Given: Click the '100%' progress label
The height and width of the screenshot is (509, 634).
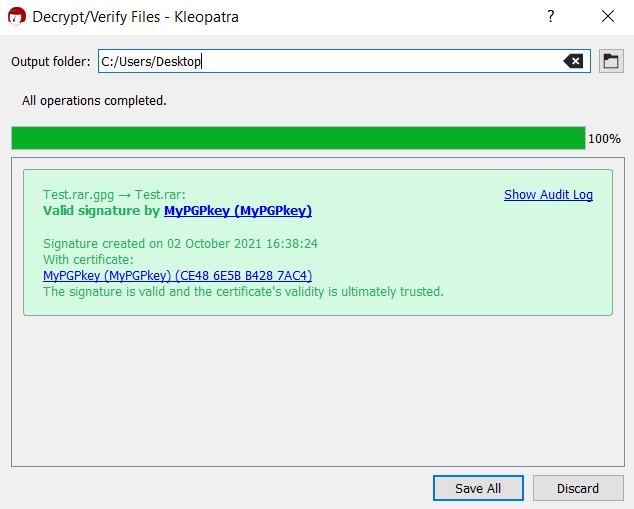Looking at the screenshot, I should pyautogui.click(x=604, y=139).
